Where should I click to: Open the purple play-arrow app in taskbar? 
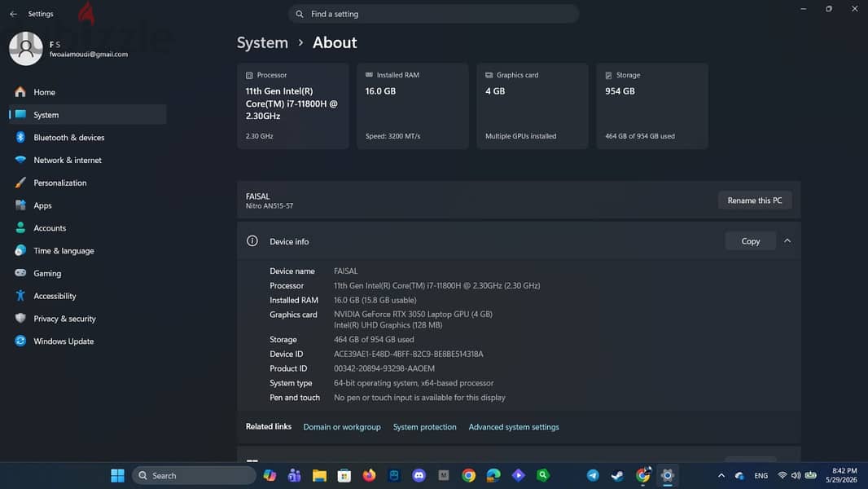[x=518, y=475]
